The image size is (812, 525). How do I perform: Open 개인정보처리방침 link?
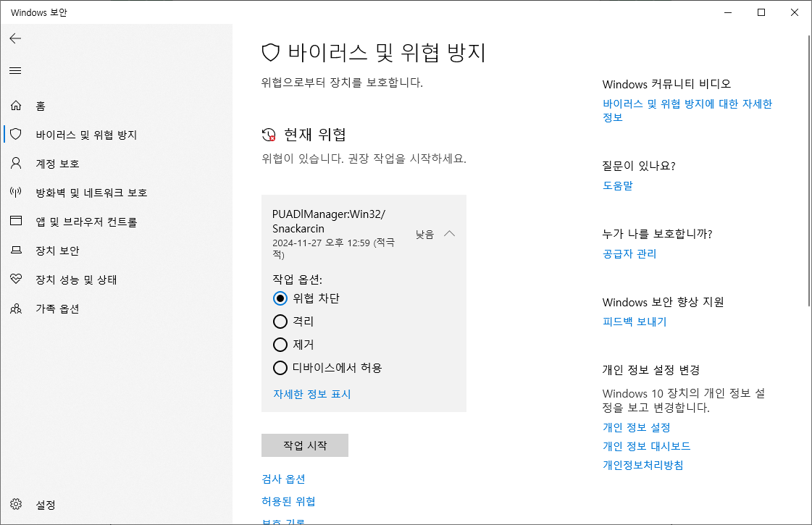click(643, 465)
